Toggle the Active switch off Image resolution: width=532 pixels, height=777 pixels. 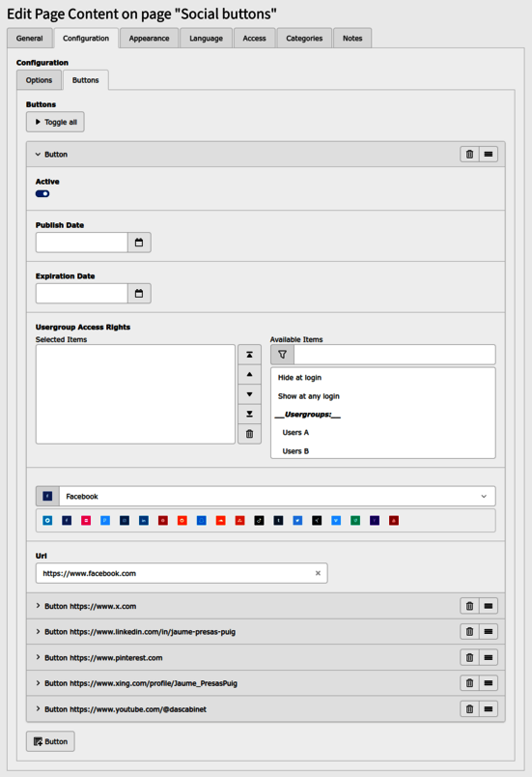[42, 193]
